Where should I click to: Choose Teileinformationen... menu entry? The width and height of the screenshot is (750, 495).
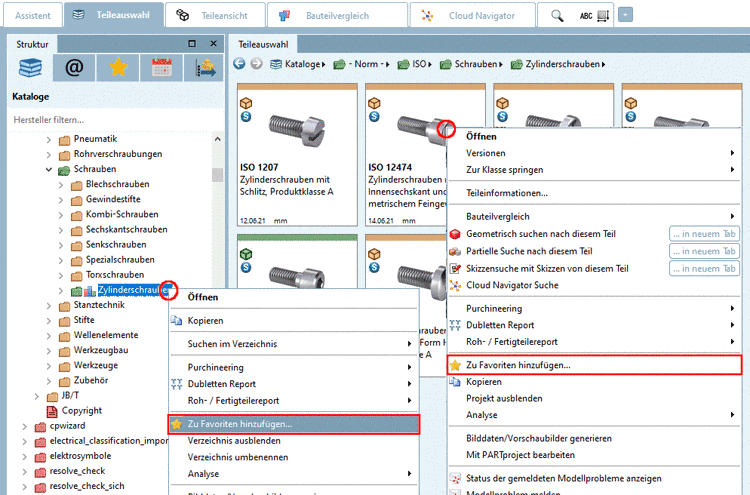(594, 193)
